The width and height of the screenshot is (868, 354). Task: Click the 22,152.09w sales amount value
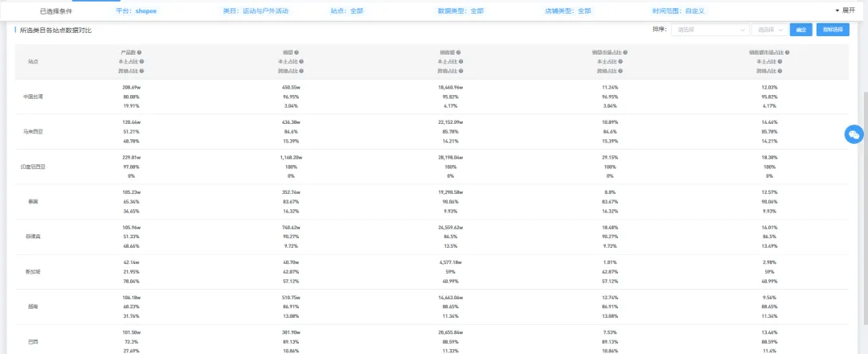click(x=451, y=121)
